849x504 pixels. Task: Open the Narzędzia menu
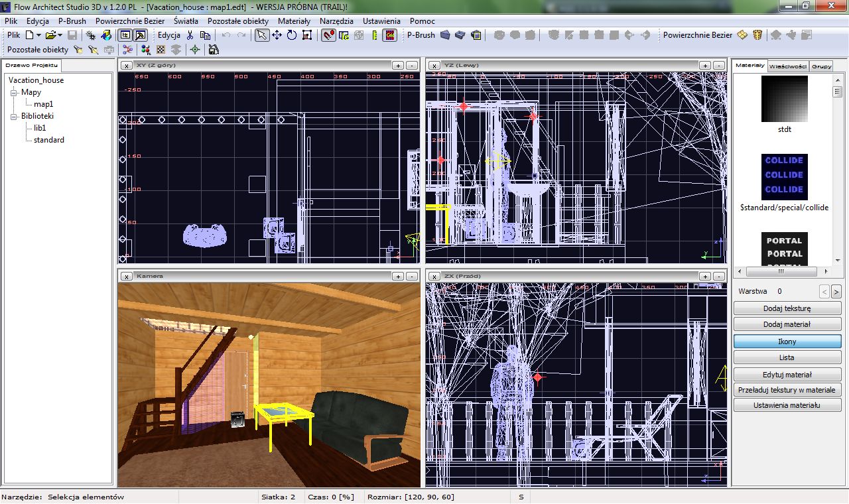337,21
